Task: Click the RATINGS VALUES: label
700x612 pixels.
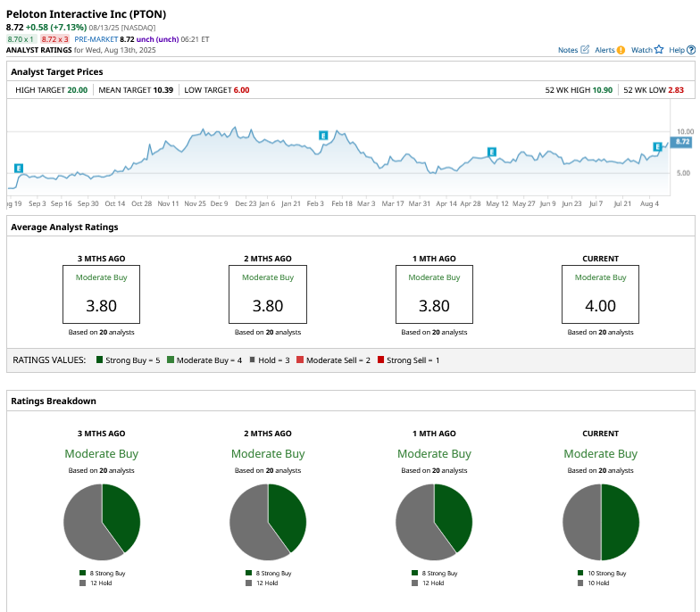Action: [49, 360]
